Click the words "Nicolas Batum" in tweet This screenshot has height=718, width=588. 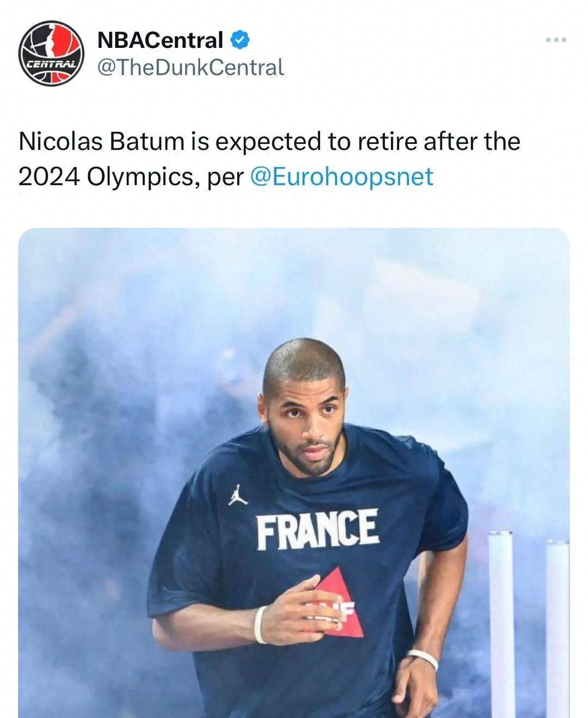[101, 142]
